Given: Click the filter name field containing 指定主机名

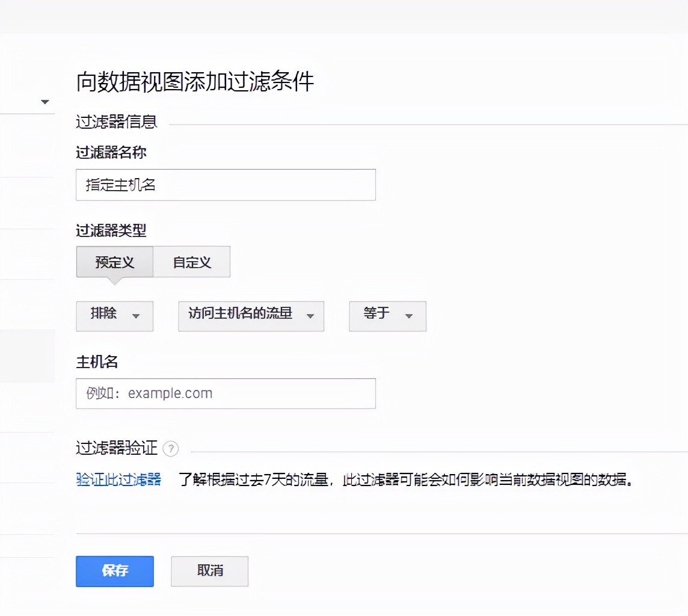Looking at the screenshot, I should click(226, 185).
